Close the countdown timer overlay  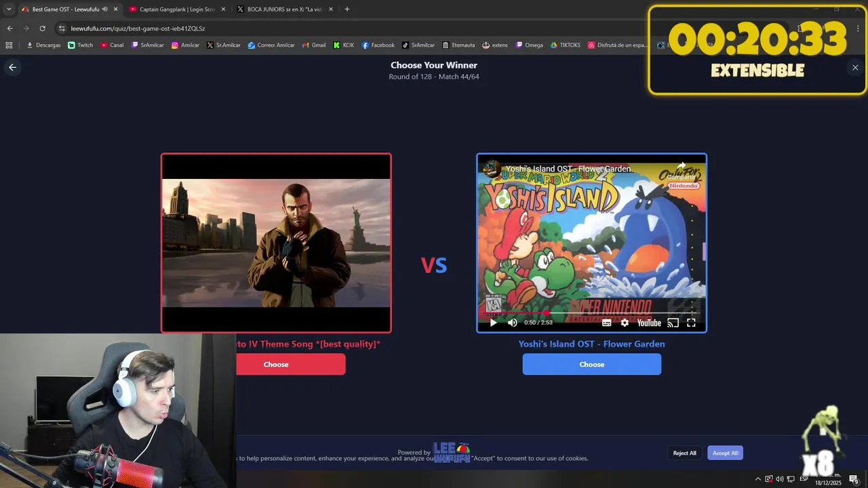[855, 67]
